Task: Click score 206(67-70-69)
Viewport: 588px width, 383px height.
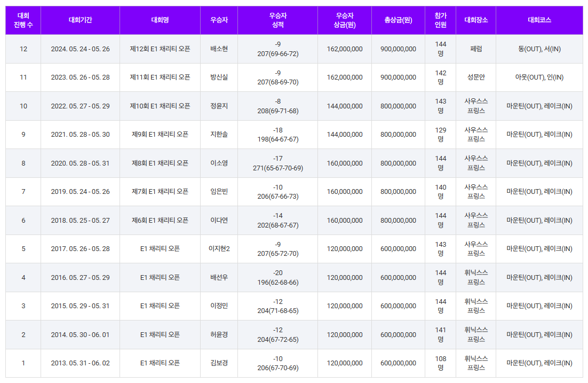Action: tap(278, 368)
